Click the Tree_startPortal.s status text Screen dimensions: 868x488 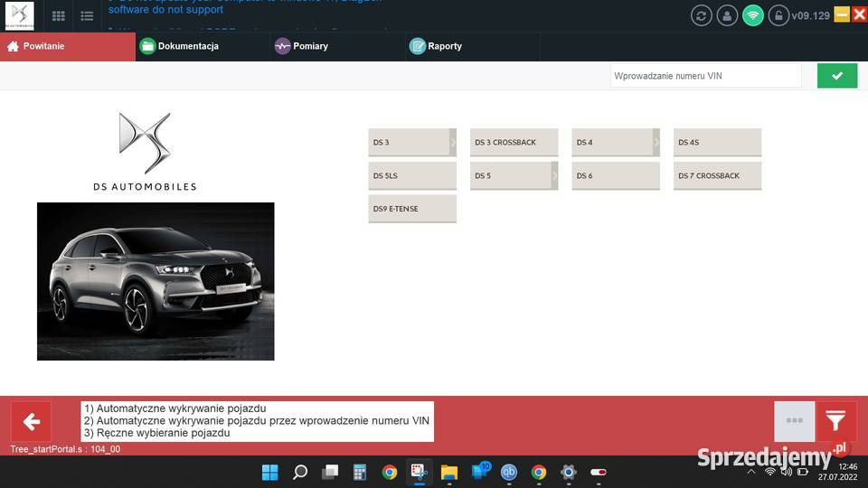[x=65, y=449]
